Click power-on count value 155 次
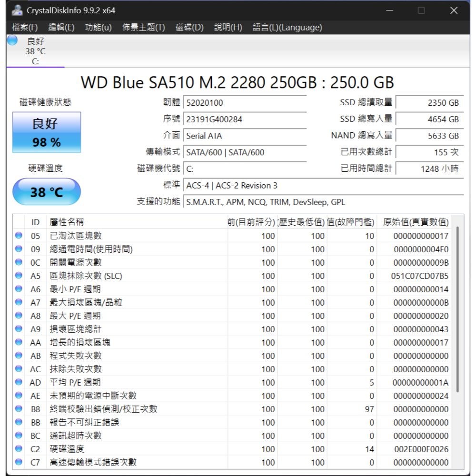Viewport: 476px width, 476px height. [430, 152]
